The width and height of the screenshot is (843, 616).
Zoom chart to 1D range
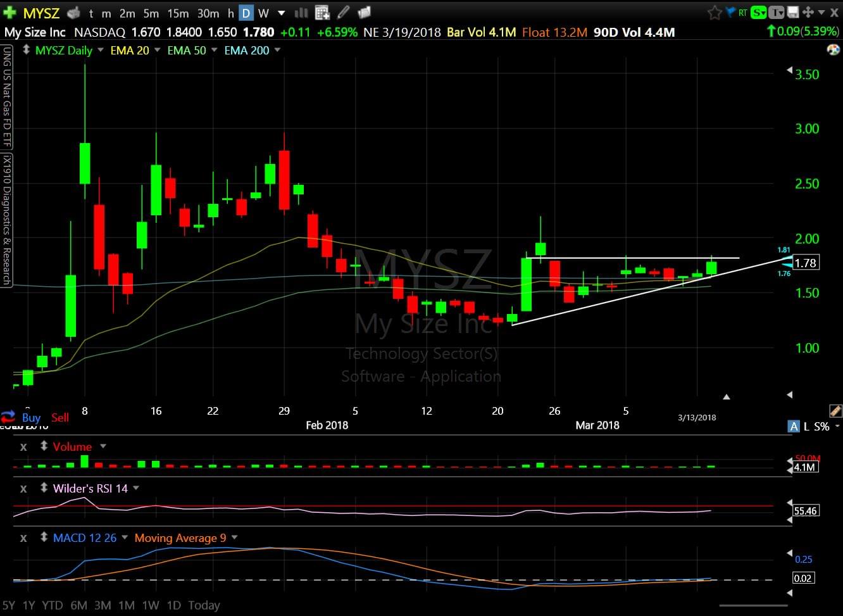point(173,605)
